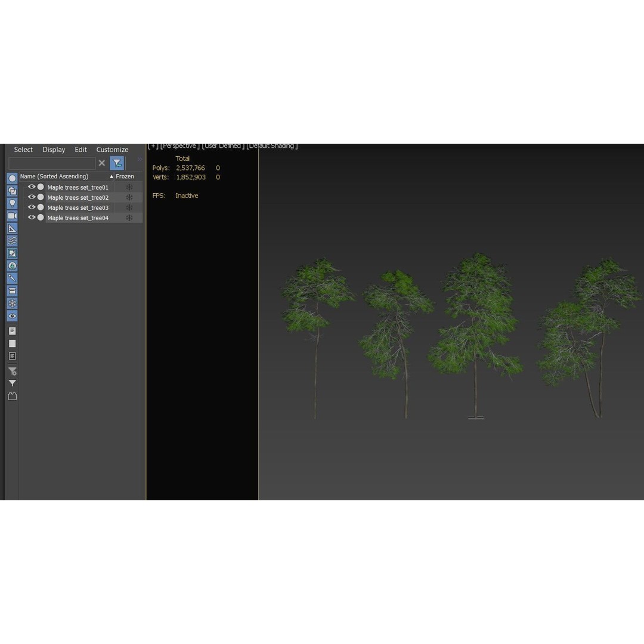Clear the search field with X
This screenshot has width=644, height=644.
tap(102, 163)
